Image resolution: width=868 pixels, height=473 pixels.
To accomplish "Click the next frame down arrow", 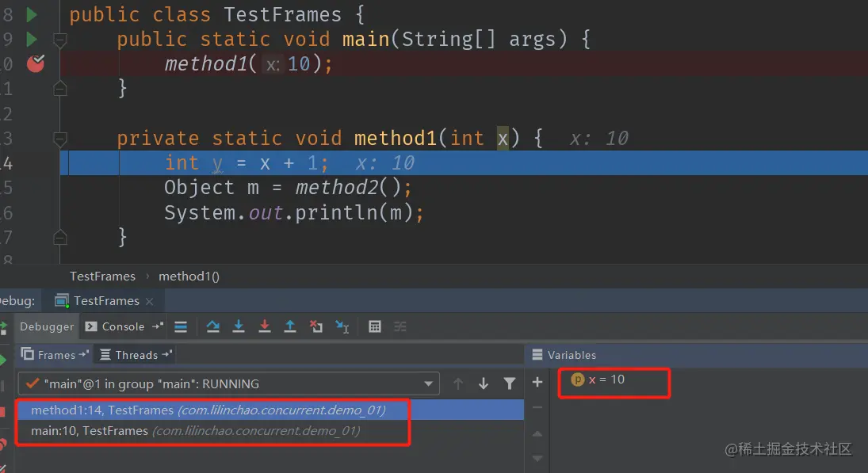I will click(484, 383).
